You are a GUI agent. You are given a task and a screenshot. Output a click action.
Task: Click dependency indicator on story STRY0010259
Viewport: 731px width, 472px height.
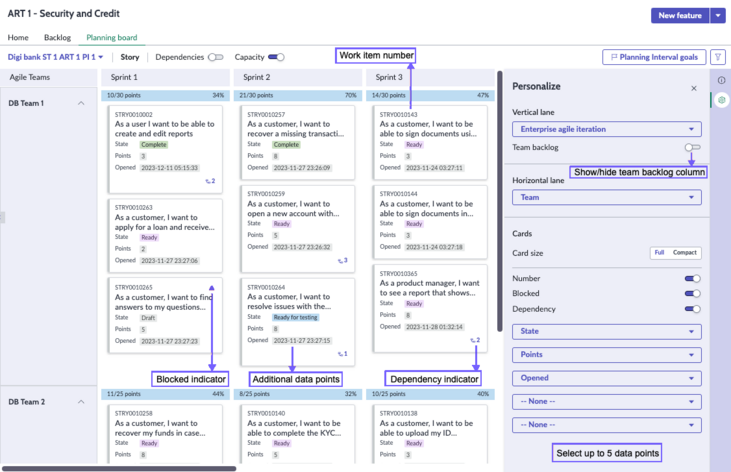click(x=343, y=261)
